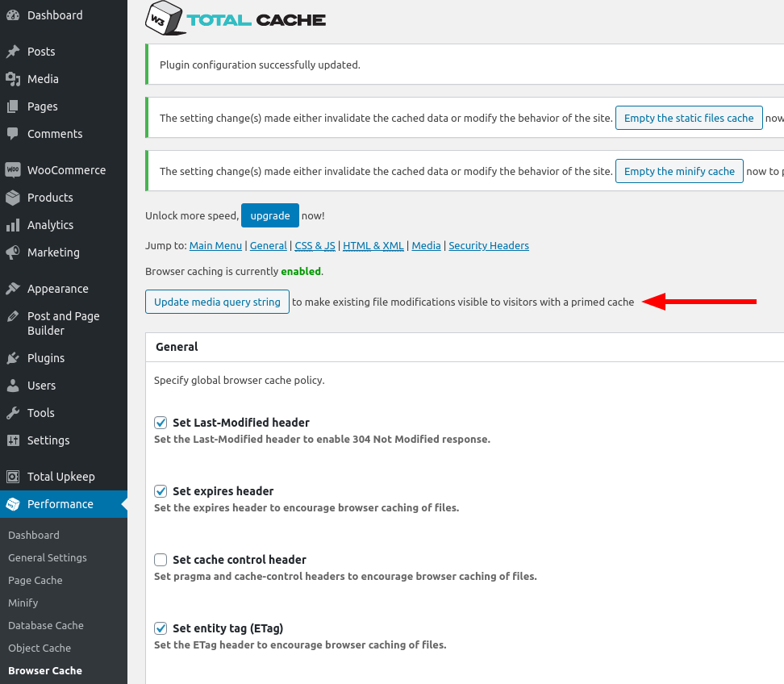This screenshot has height=684, width=784.
Task: Click the Dashboard gauge icon in sidebar
Action: (13, 15)
